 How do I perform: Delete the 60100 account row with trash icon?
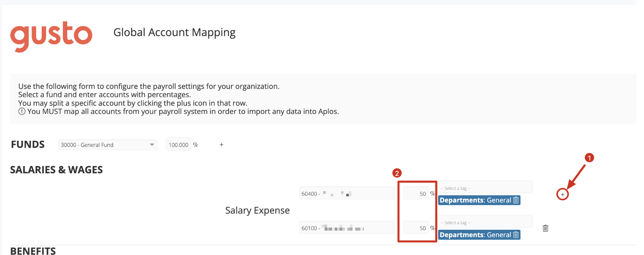pos(545,228)
